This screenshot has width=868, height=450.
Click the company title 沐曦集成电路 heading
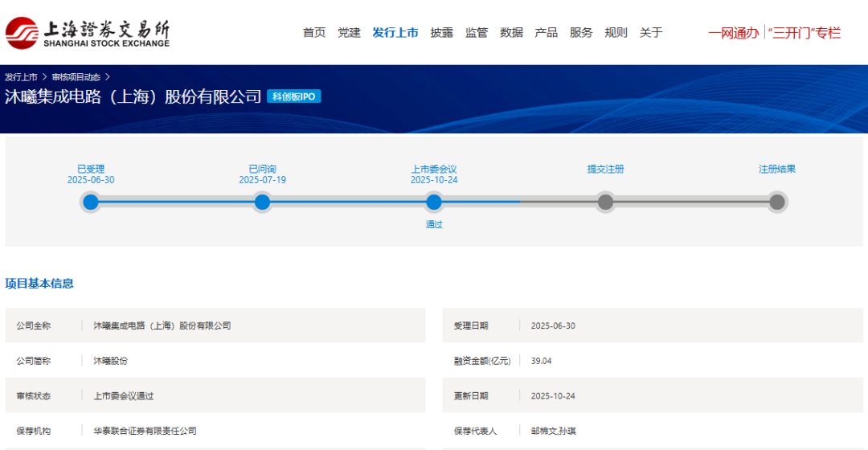pos(133,96)
